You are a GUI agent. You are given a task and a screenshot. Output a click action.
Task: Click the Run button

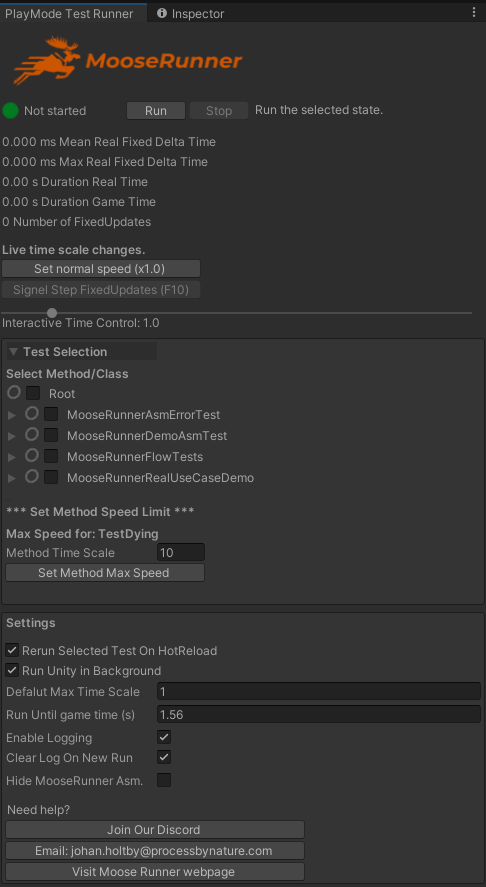[156, 111]
